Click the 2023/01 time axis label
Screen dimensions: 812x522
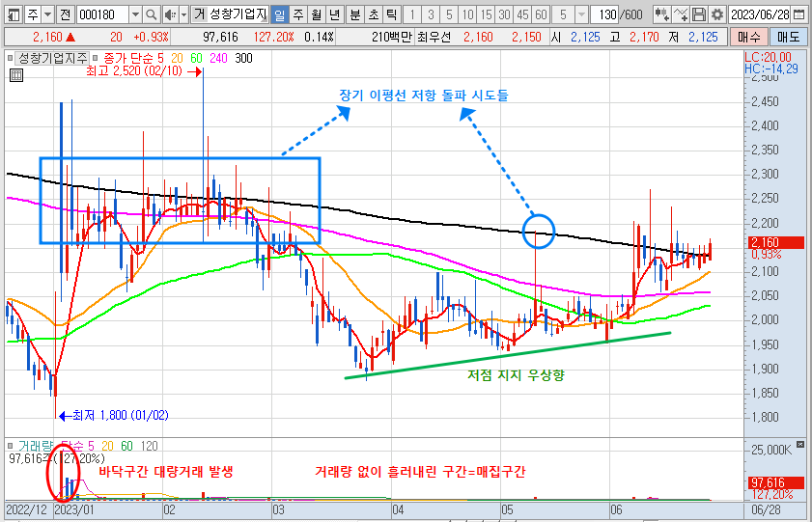[74, 509]
